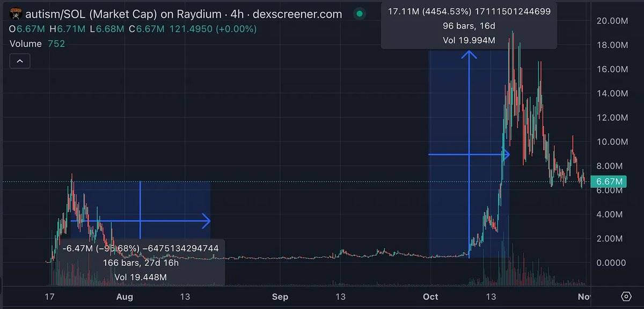Click the green market status dot
The height and width of the screenshot is (309, 644).
[360, 14]
